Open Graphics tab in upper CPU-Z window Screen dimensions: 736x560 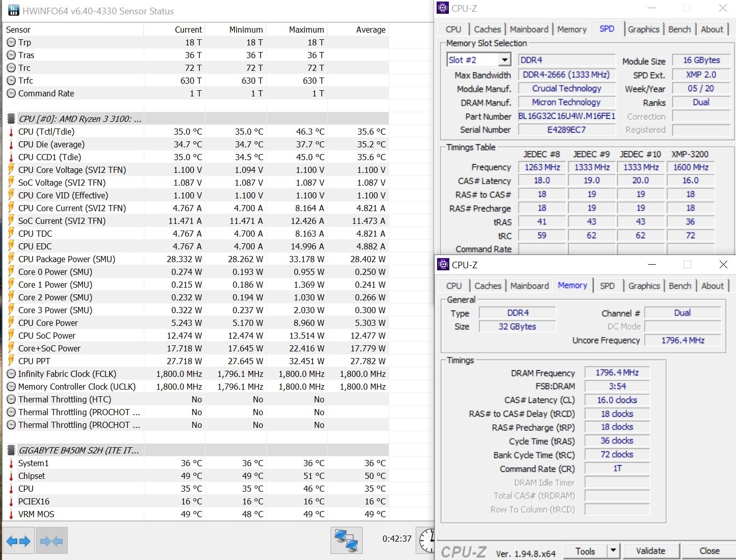(644, 29)
